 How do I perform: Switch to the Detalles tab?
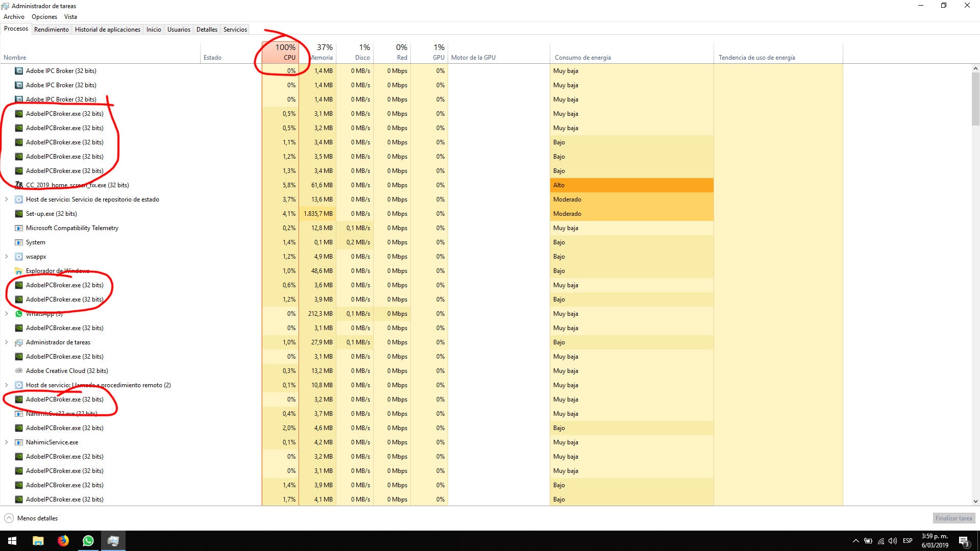pyautogui.click(x=207, y=30)
